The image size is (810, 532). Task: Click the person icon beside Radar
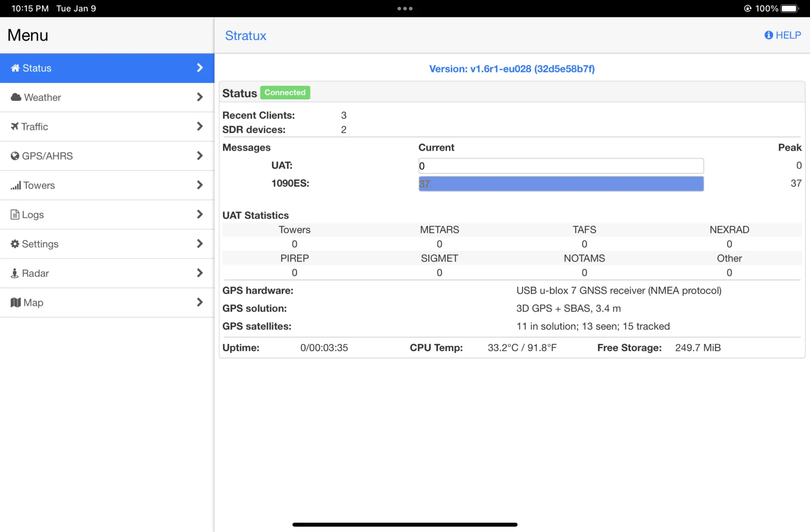(x=14, y=273)
